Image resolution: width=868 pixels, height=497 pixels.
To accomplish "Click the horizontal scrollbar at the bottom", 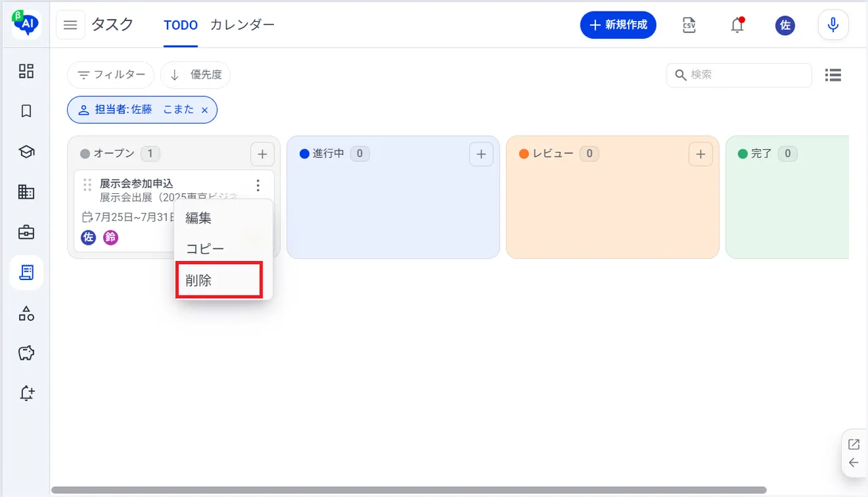I will point(409,490).
